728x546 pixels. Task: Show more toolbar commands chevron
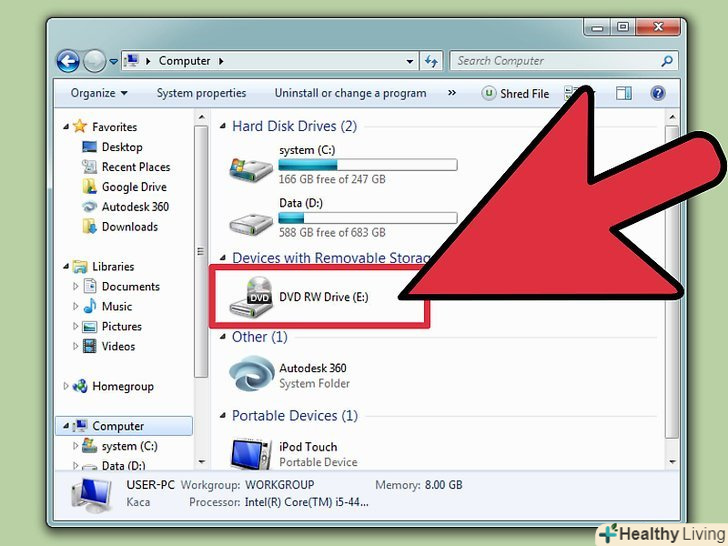click(x=452, y=93)
